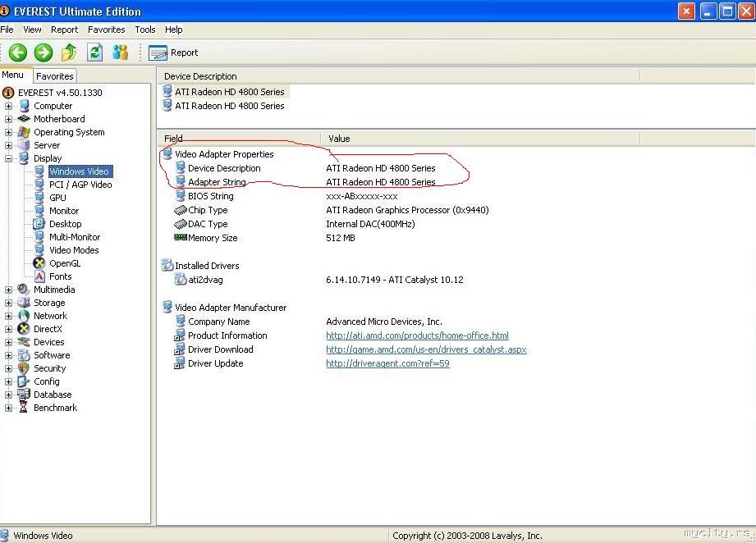Select the Chip Type row

(x=331, y=210)
